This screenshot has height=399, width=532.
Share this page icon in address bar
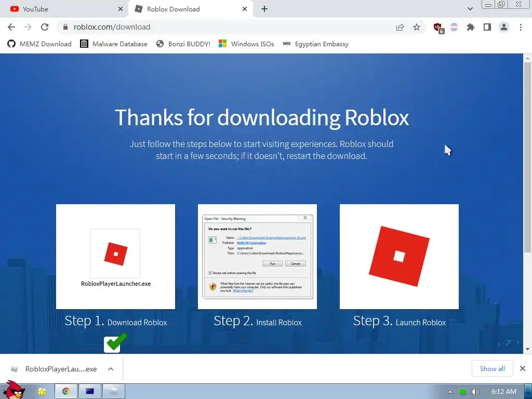point(400,27)
